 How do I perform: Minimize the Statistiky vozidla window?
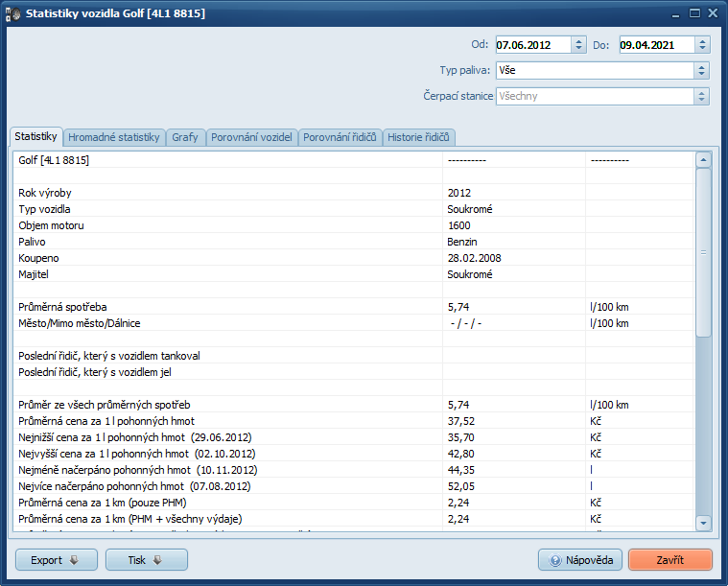(675, 14)
